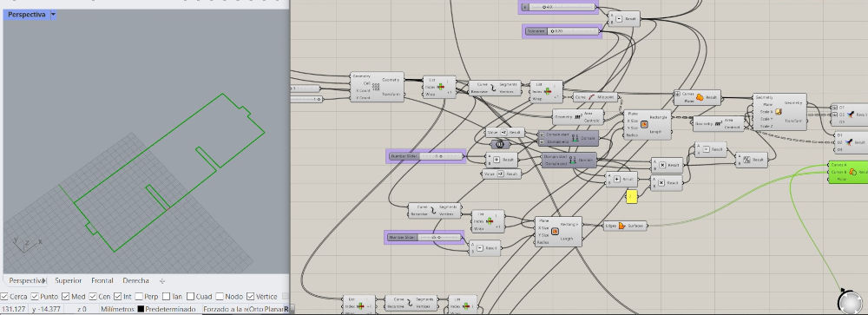Add a new viewport tab with plus icon

point(161,280)
